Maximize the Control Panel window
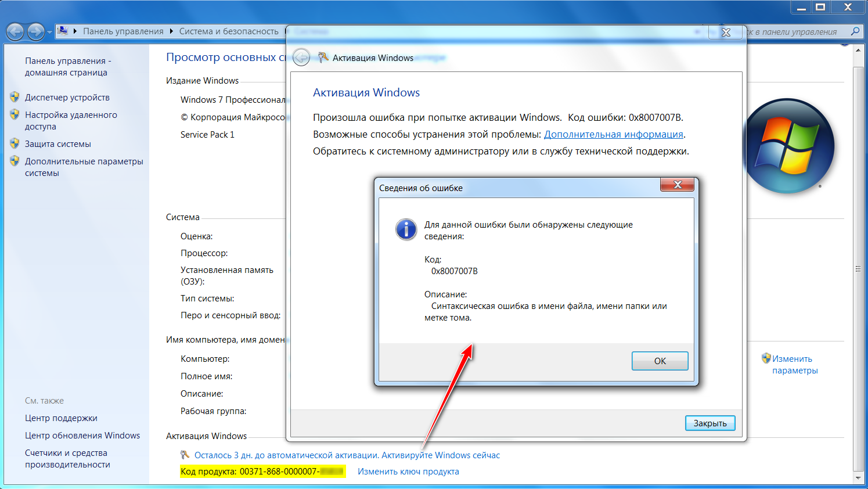The image size is (868, 489). [820, 7]
